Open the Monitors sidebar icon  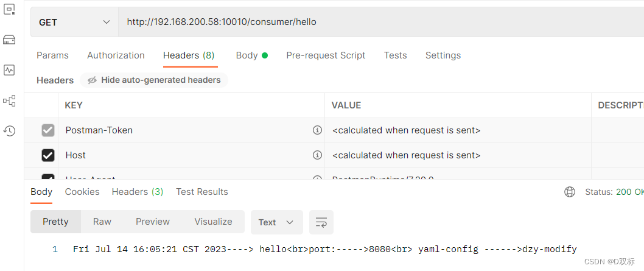point(10,70)
